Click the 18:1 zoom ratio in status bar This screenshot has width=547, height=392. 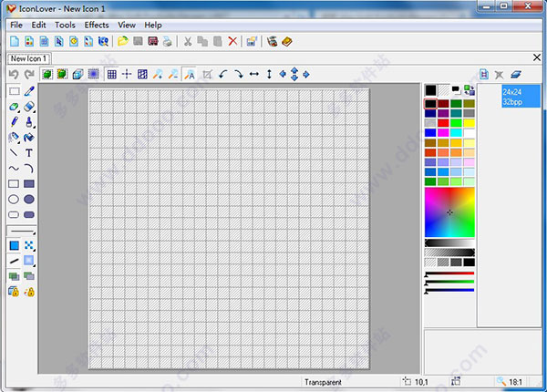pyautogui.click(x=515, y=382)
